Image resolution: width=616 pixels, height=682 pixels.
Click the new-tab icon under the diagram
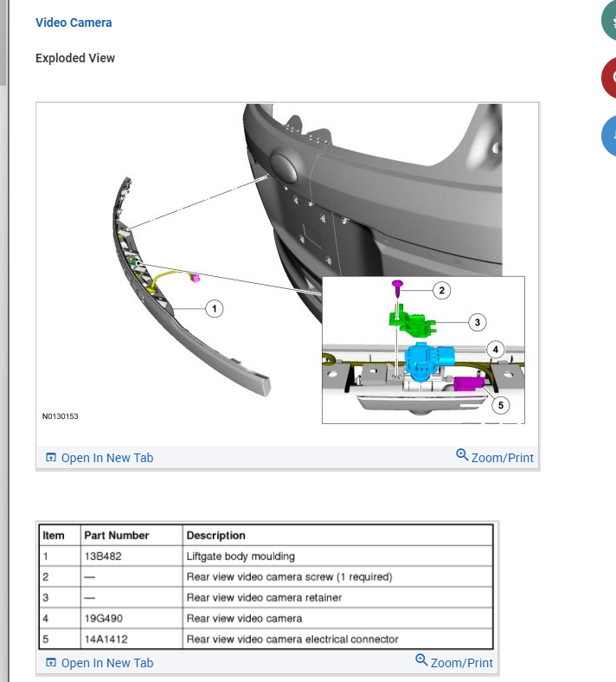51,458
